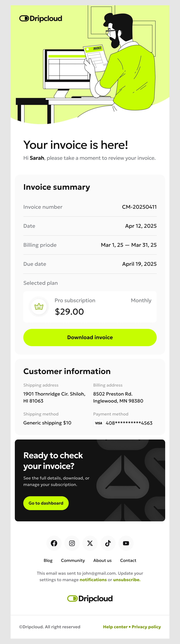View the Privacy policy
180x644 pixels.
(x=146, y=626)
